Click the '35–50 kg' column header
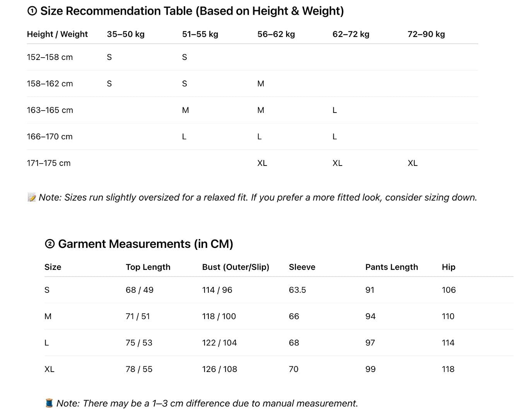Image resolution: width=529 pixels, height=420 pixels. [126, 34]
